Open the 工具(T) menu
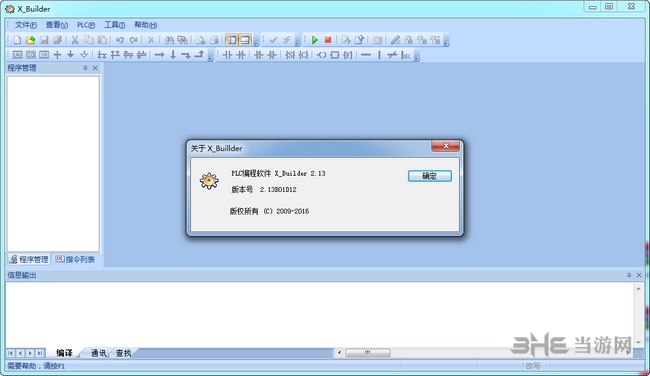The width and height of the screenshot is (650, 376). 114,25
